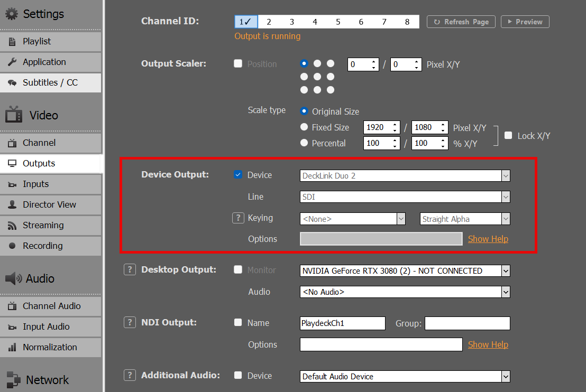Click the NDI Output help question mark
586x392 pixels.
[x=130, y=323]
